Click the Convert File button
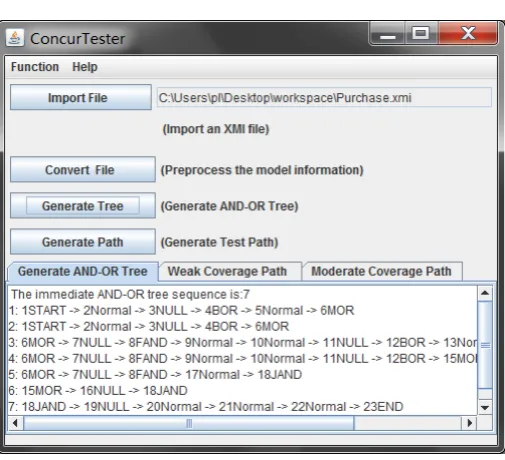This screenshot has width=505, height=460. coord(83,170)
